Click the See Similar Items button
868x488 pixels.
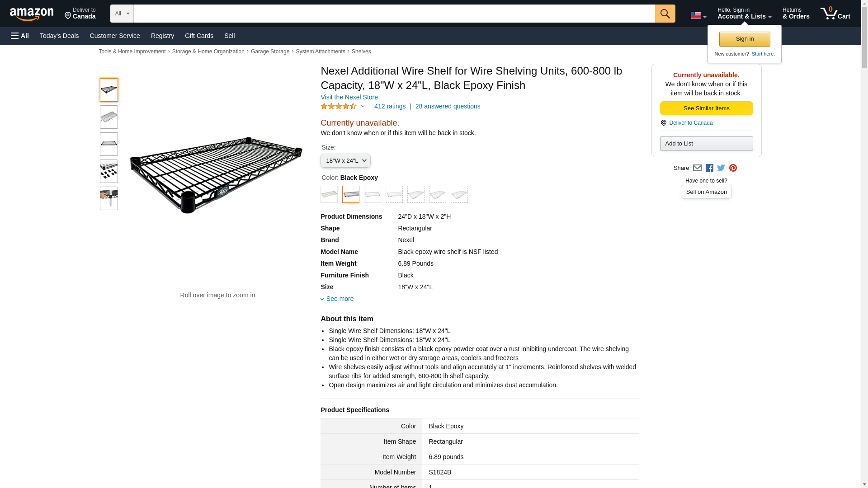[x=706, y=108]
